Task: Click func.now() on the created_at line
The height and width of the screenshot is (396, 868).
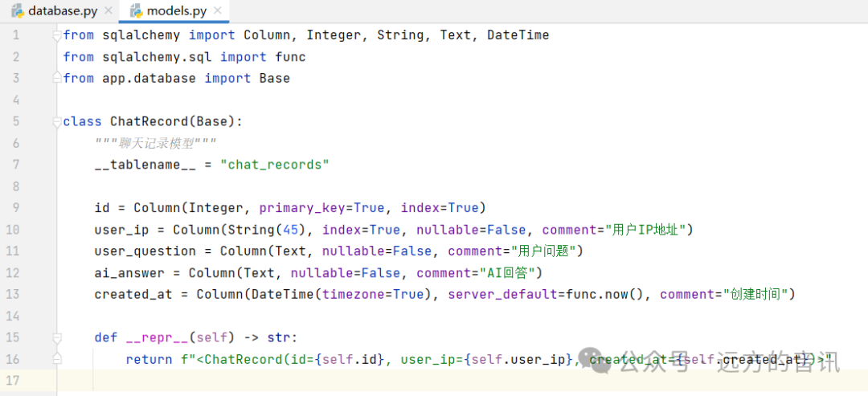Action: click(x=604, y=294)
